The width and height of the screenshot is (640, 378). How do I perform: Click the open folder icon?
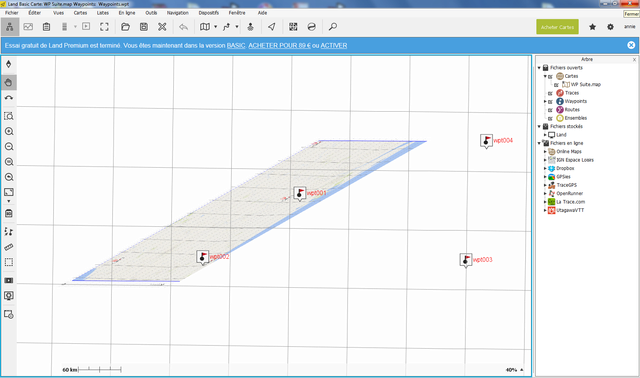tap(125, 27)
